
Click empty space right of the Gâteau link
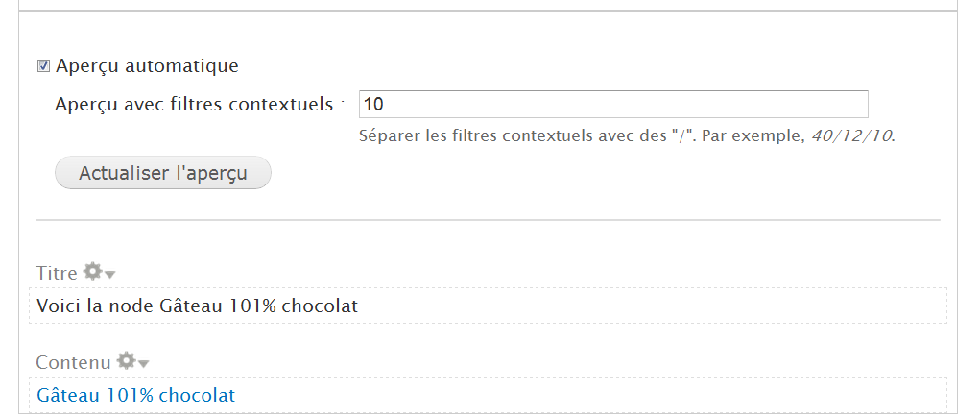[x=576, y=395]
